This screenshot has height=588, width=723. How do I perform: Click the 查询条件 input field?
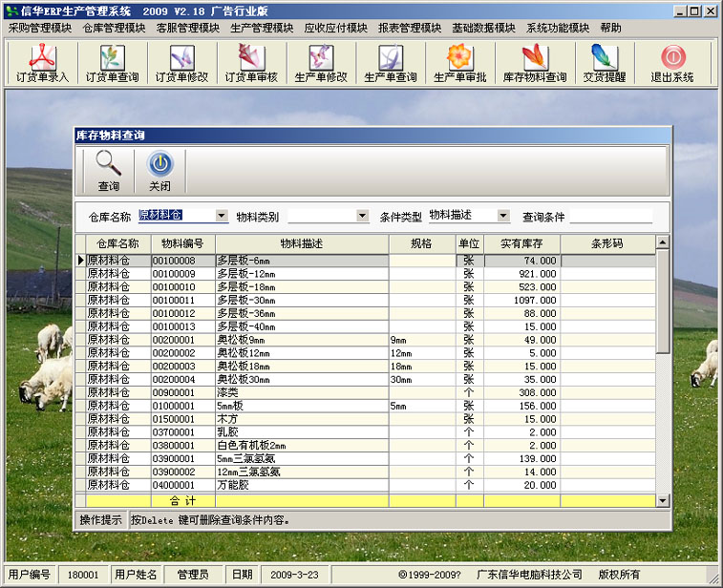tap(611, 216)
